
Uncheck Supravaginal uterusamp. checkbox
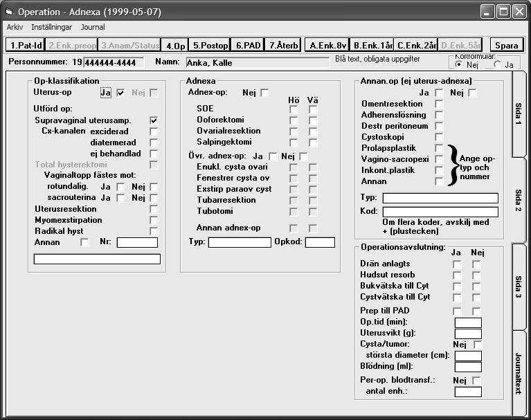pyautogui.click(x=154, y=120)
